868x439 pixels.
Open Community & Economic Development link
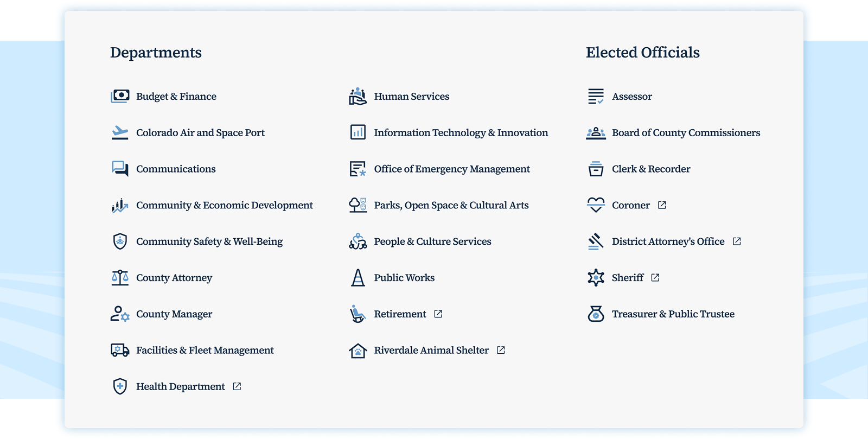225,205
